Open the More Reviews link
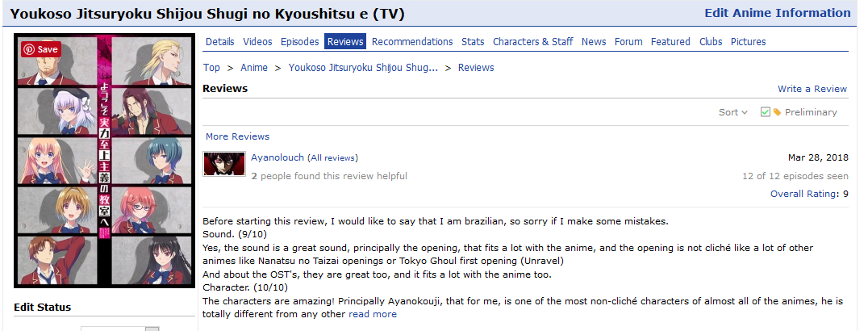The image size is (868, 331). (x=237, y=136)
